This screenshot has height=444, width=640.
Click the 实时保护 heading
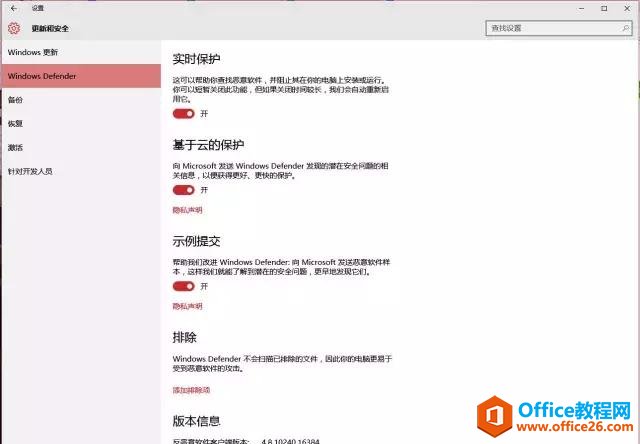[196, 59]
